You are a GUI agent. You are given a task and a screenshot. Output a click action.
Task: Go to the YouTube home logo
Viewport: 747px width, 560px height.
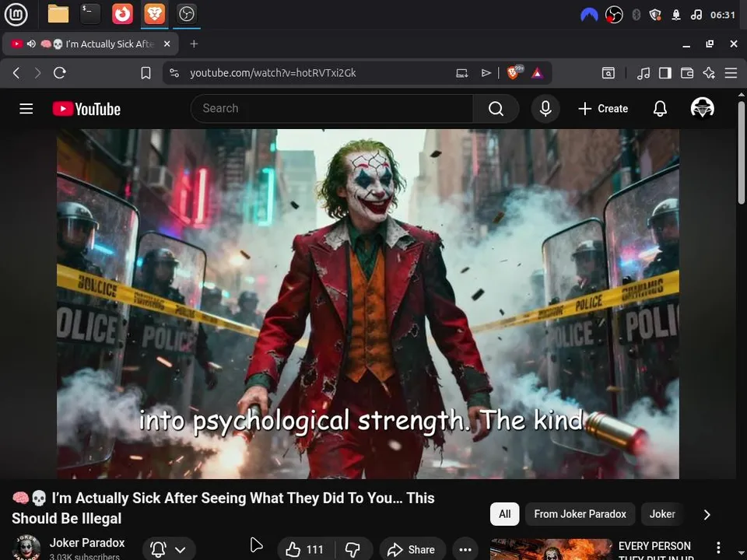coord(86,109)
